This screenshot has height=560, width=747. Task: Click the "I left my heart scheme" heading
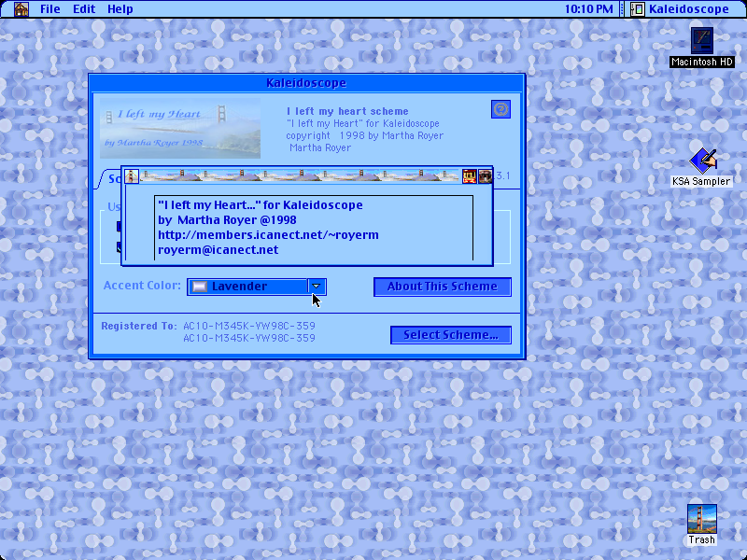(x=347, y=111)
